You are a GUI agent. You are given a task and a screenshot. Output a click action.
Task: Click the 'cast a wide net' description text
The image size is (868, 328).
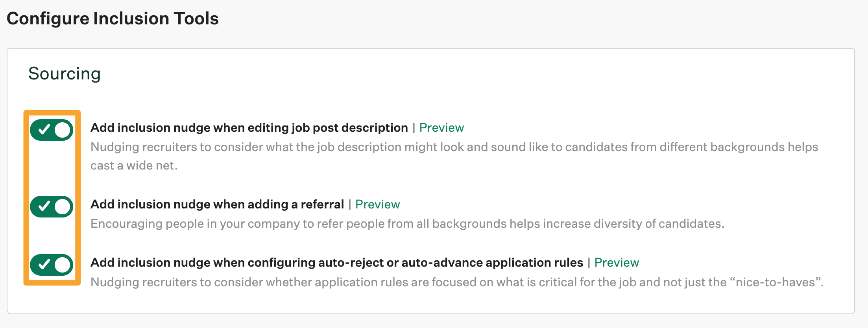(134, 166)
